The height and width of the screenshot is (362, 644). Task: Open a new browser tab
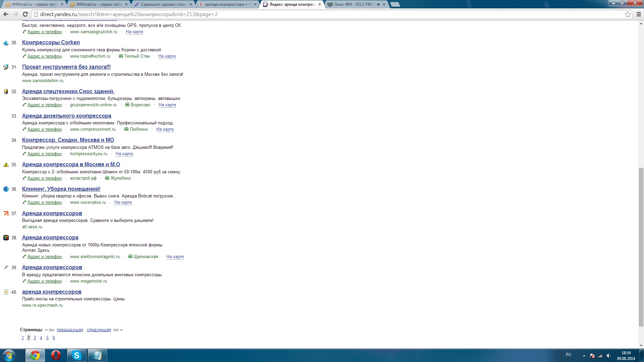pos(395,4)
